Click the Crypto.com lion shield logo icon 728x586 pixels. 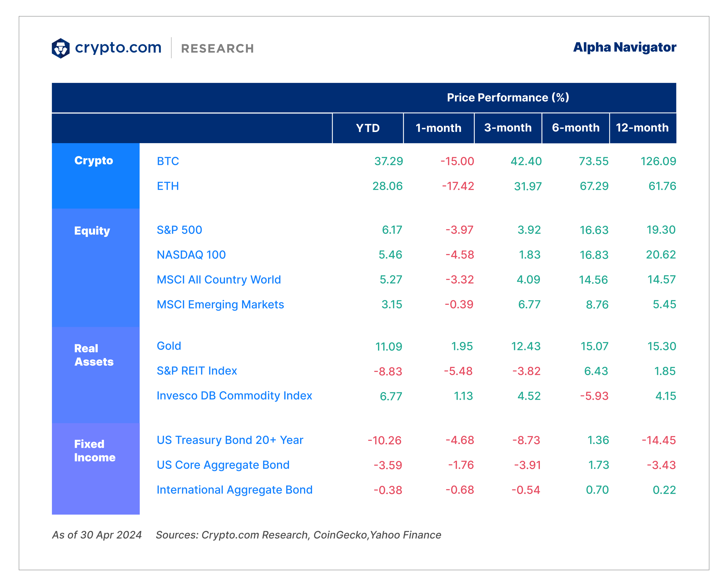pos(61,48)
